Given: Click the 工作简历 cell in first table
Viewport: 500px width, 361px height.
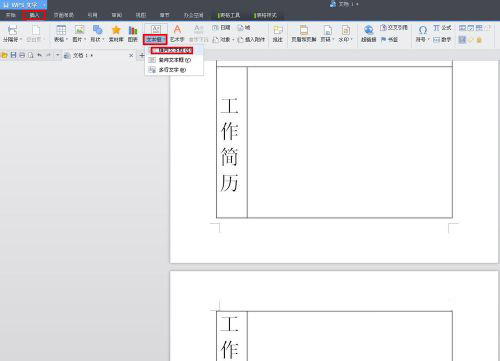Looking at the screenshot, I should (232, 142).
